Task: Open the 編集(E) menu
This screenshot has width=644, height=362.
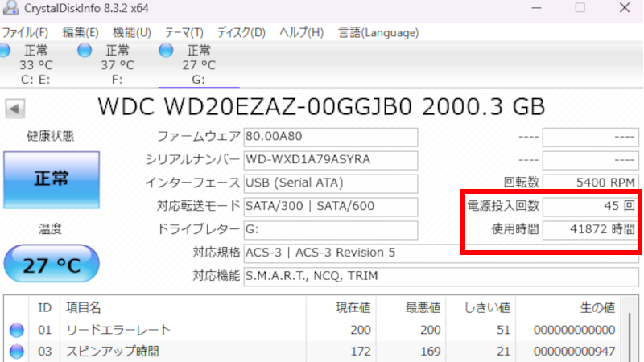Action: tap(80, 32)
